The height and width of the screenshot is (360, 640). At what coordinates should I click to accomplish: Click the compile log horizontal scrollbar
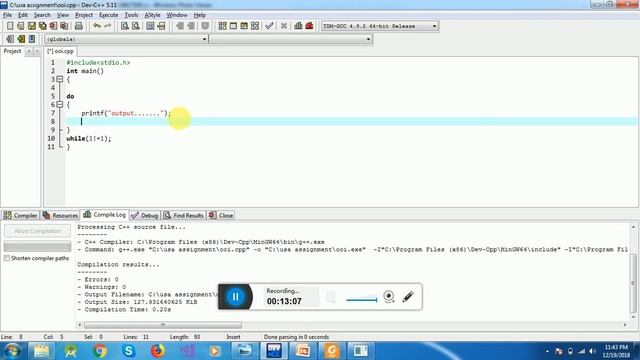(x=162, y=325)
